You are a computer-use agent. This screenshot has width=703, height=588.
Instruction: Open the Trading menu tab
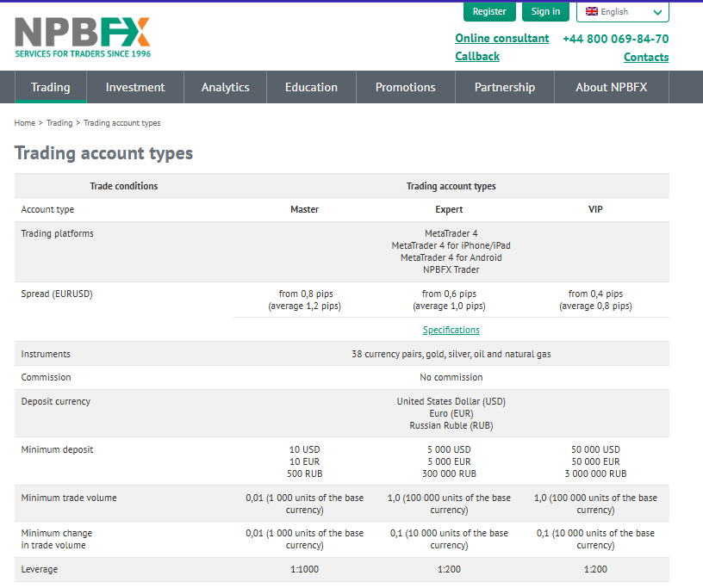pyautogui.click(x=50, y=87)
